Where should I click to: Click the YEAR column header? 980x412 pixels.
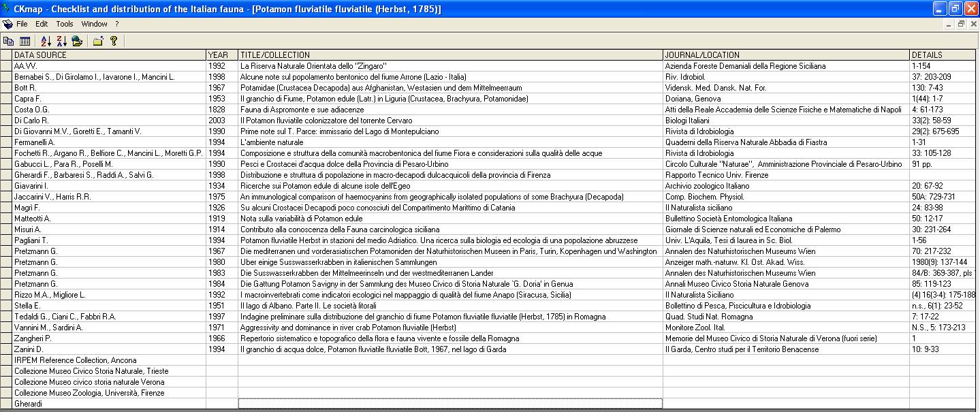click(x=221, y=54)
